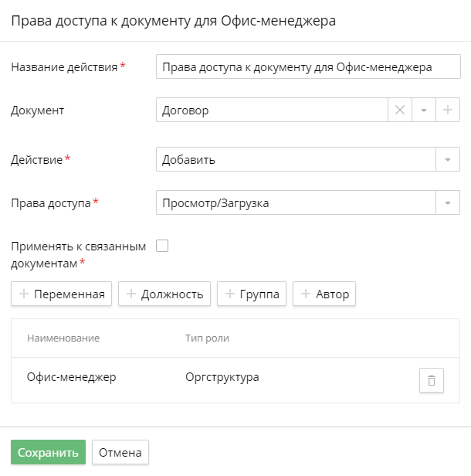The height and width of the screenshot is (476, 471).
Task: Expand the Действие dropdown arrow
Action: click(448, 159)
